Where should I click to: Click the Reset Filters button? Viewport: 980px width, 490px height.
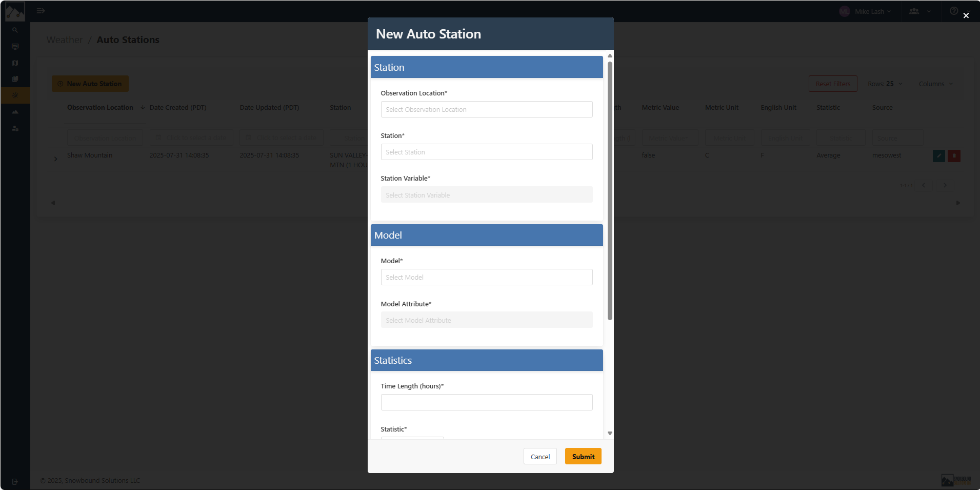833,84
